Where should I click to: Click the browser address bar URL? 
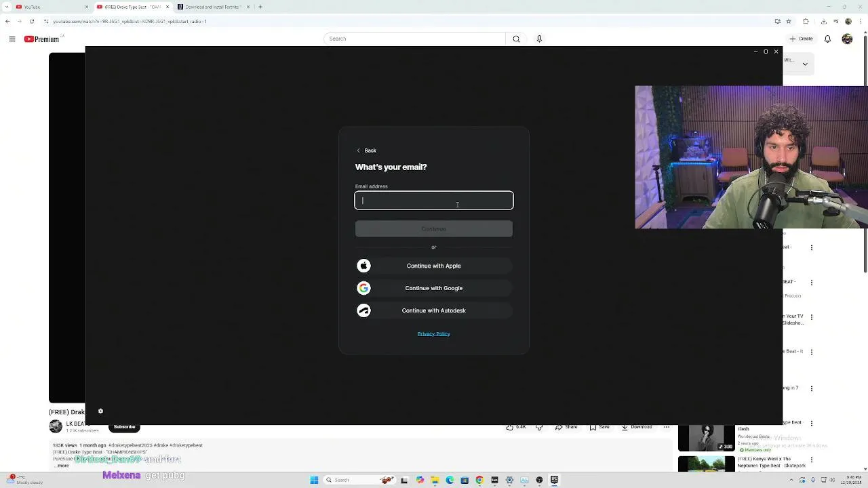129,21
